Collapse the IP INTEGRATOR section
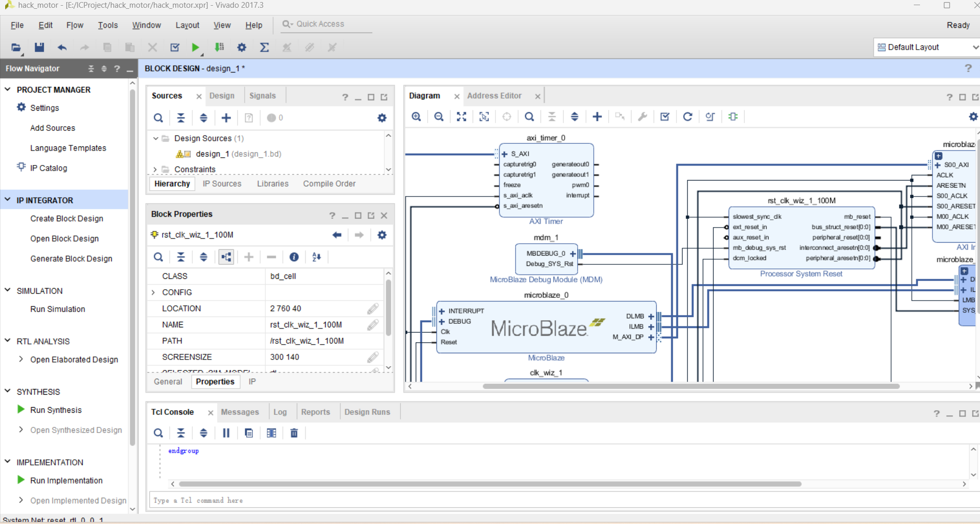This screenshot has width=980, height=524. pos(8,200)
